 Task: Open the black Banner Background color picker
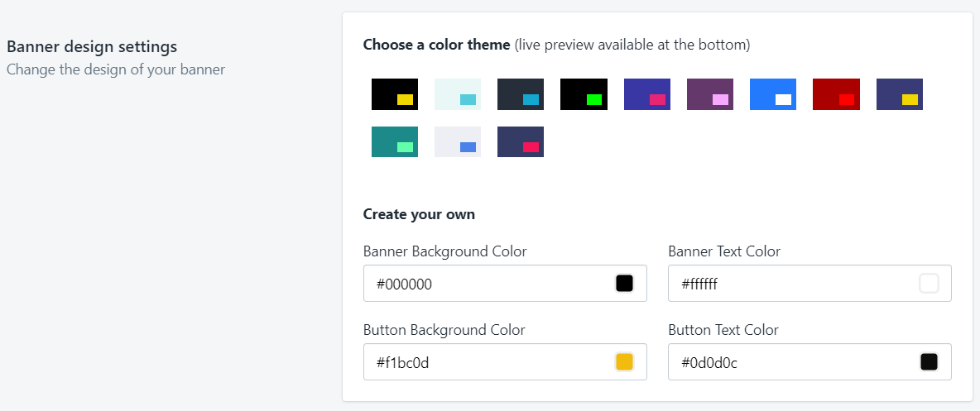624,284
